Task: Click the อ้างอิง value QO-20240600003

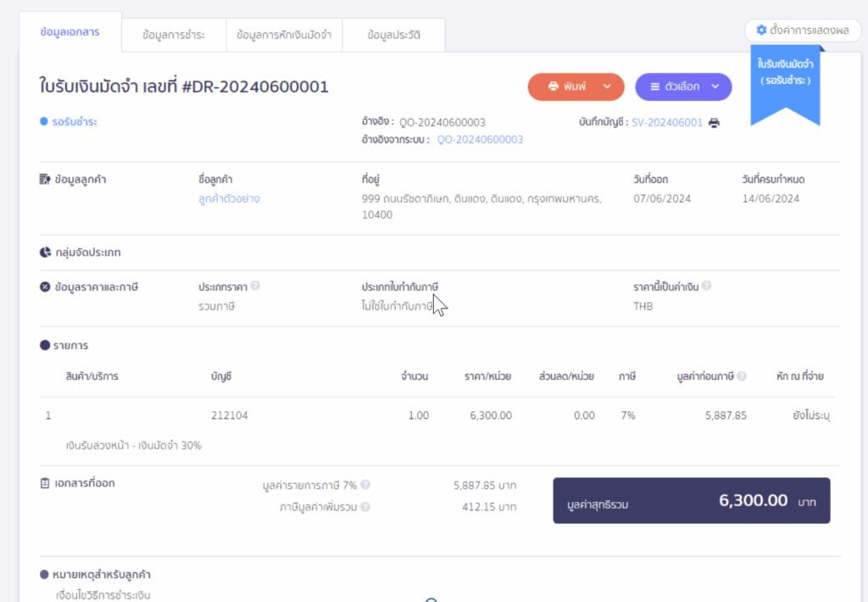Action: (x=442, y=122)
